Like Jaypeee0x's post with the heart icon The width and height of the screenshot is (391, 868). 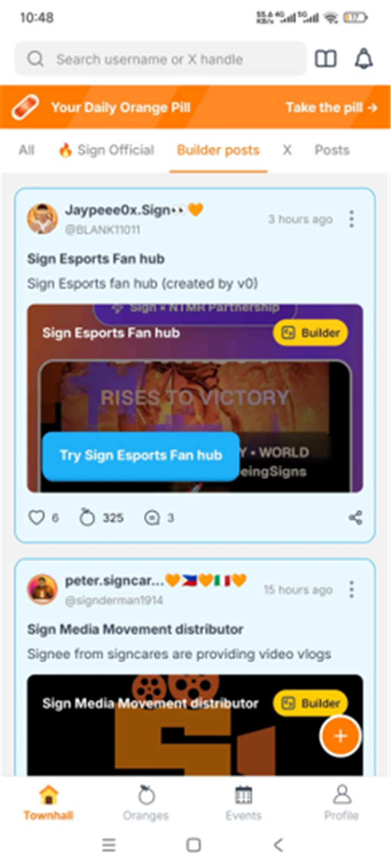tap(36, 518)
